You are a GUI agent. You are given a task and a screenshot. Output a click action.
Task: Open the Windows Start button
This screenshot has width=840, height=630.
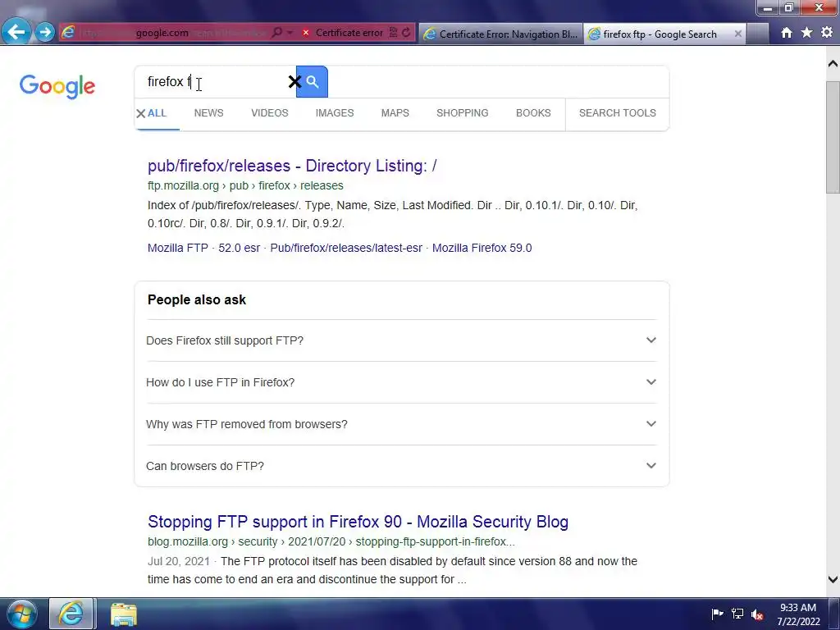pos(22,614)
